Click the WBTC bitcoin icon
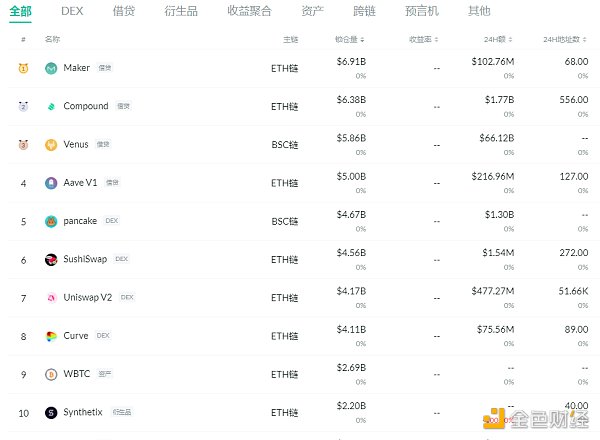The width and height of the screenshot is (600, 440). coord(51,374)
